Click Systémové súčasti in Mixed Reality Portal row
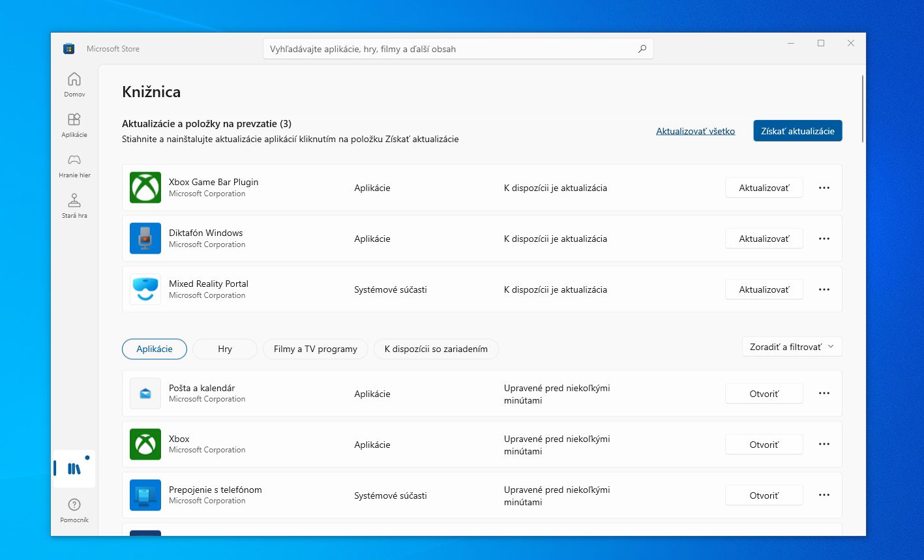 point(391,289)
